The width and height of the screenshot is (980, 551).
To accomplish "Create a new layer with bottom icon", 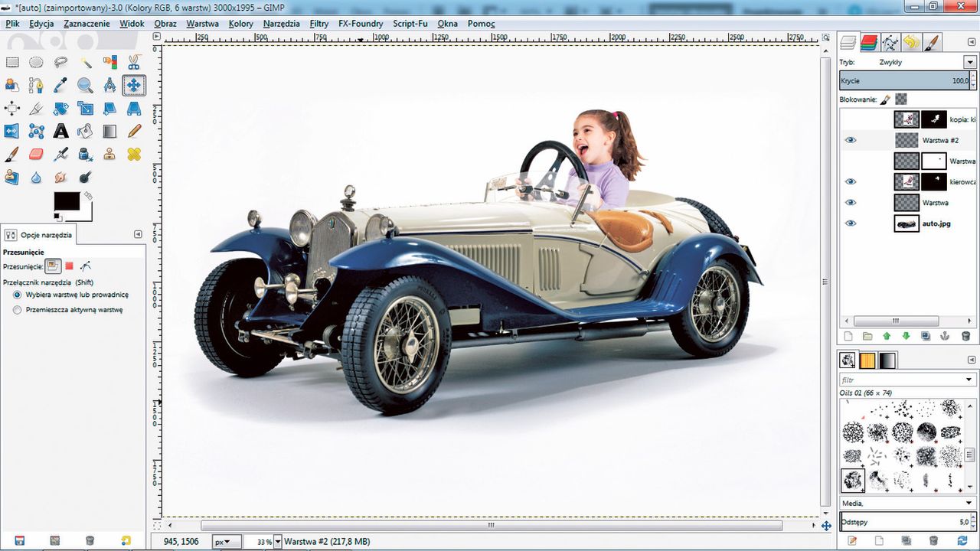I will pyautogui.click(x=848, y=336).
